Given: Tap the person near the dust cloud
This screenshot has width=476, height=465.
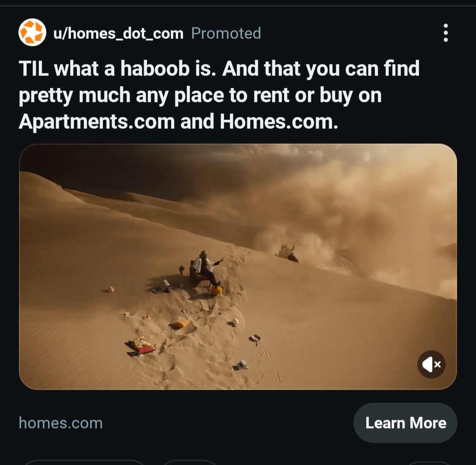Looking at the screenshot, I should click(287, 253).
